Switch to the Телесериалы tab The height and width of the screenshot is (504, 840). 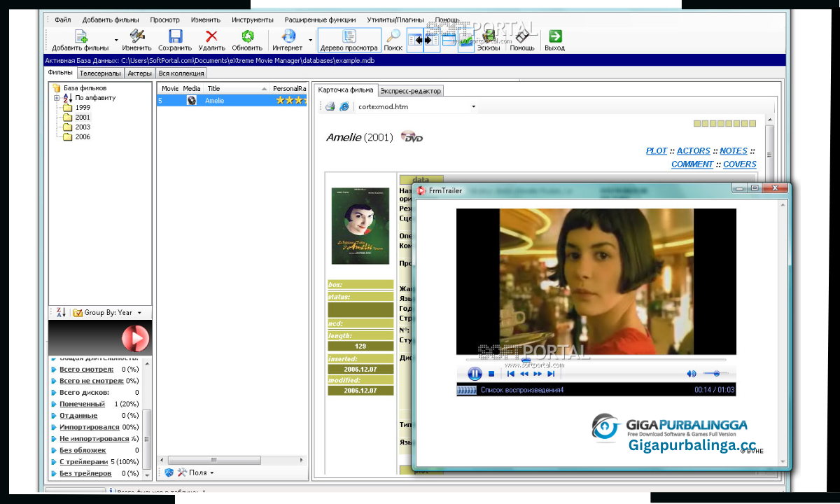[x=99, y=73]
